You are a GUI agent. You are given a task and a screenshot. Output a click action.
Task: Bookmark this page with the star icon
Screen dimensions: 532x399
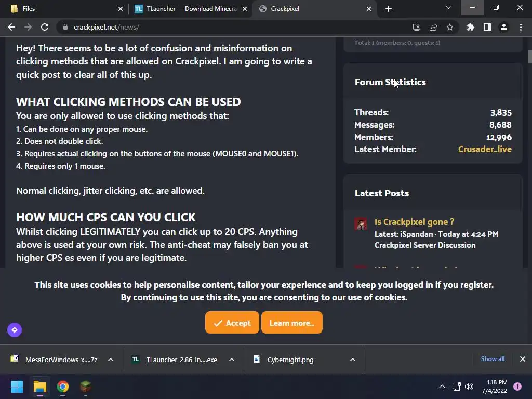pyautogui.click(x=449, y=27)
